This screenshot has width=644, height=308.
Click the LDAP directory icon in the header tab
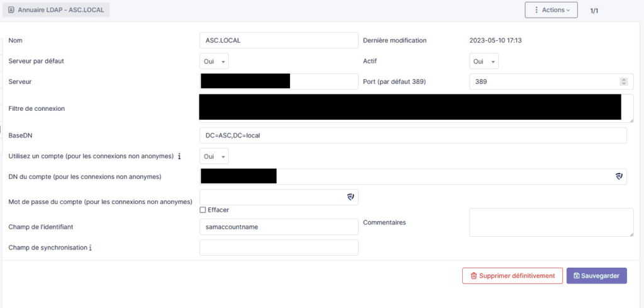tap(11, 10)
